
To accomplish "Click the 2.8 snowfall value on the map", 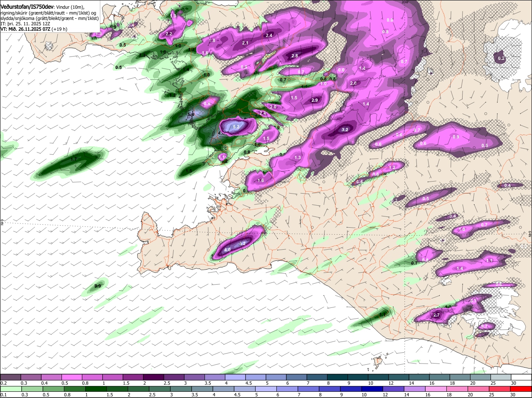I will 295,56.
